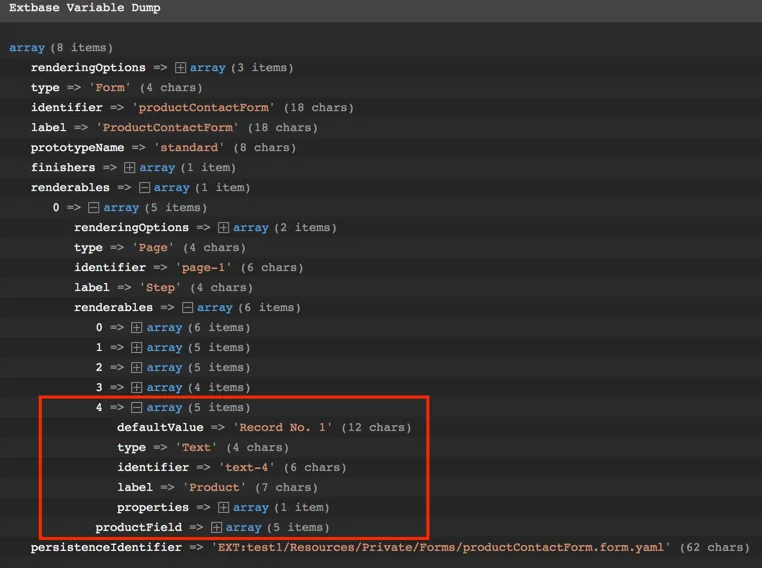
Task: Select the 'ProductContactForm' label value
Action: [x=167, y=127]
